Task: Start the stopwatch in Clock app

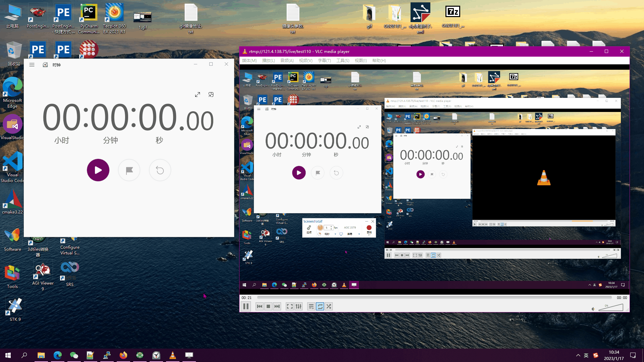Action: point(98,170)
